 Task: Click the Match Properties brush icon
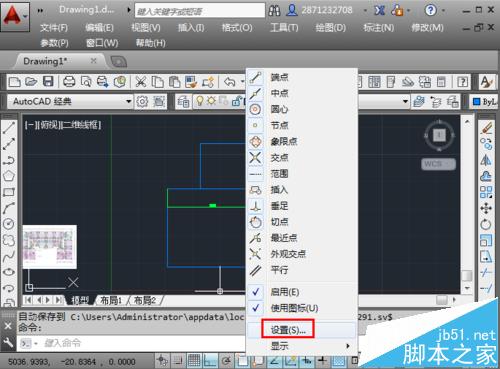coord(191,82)
